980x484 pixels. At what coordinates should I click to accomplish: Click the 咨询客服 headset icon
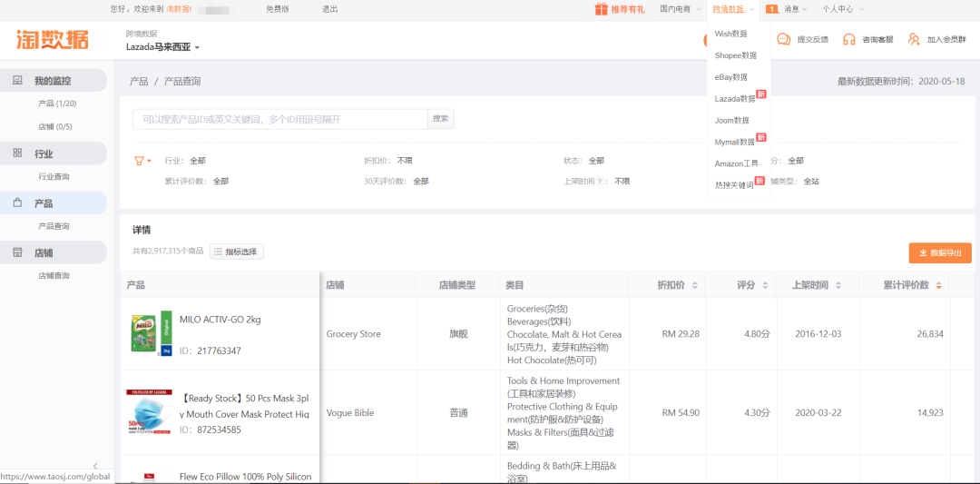[848, 39]
